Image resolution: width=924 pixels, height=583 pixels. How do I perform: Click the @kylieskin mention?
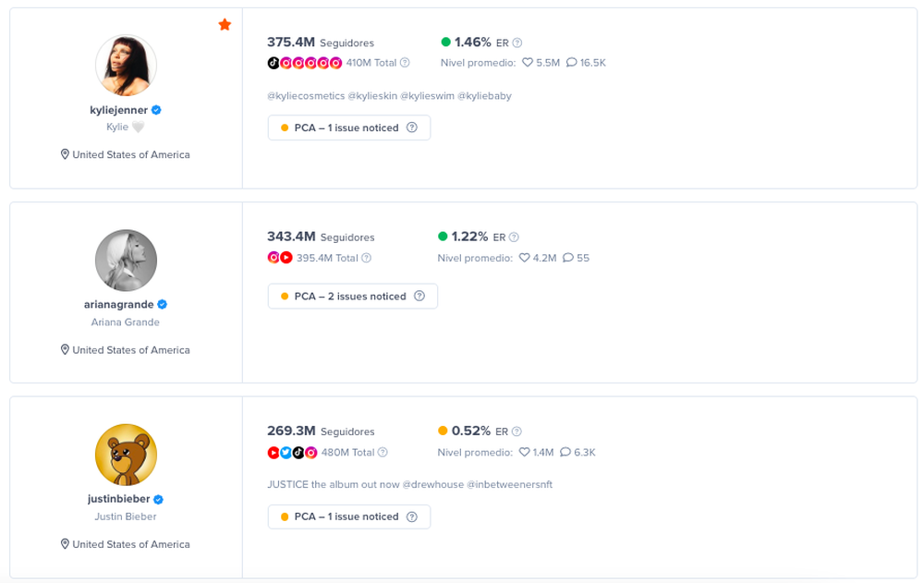pyautogui.click(x=372, y=95)
